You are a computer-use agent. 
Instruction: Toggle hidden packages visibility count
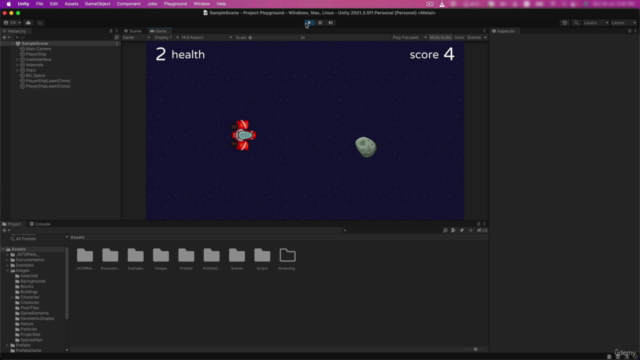click(482, 231)
